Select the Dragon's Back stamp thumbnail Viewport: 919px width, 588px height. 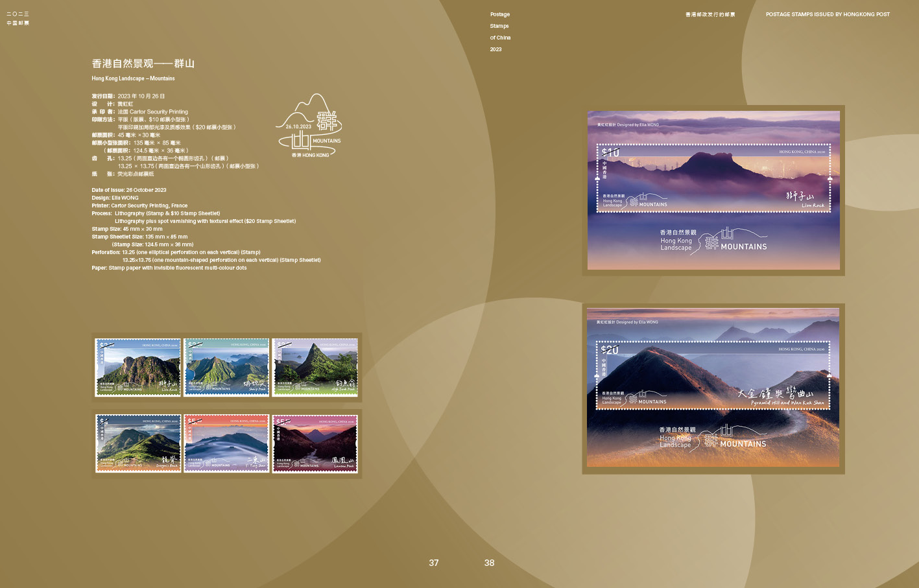(x=138, y=443)
